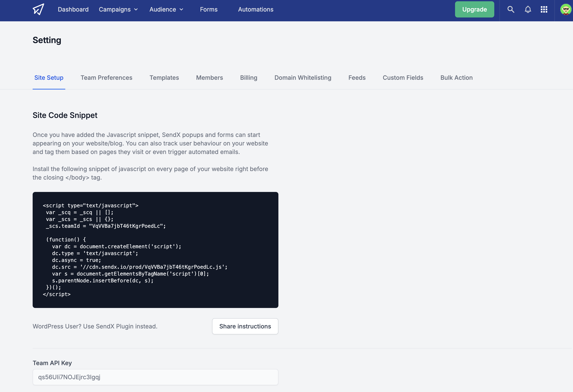Click the SendX paper plane logo
The height and width of the screenshot is (392, 573).
pyautogui.click(x=38, y=9)
